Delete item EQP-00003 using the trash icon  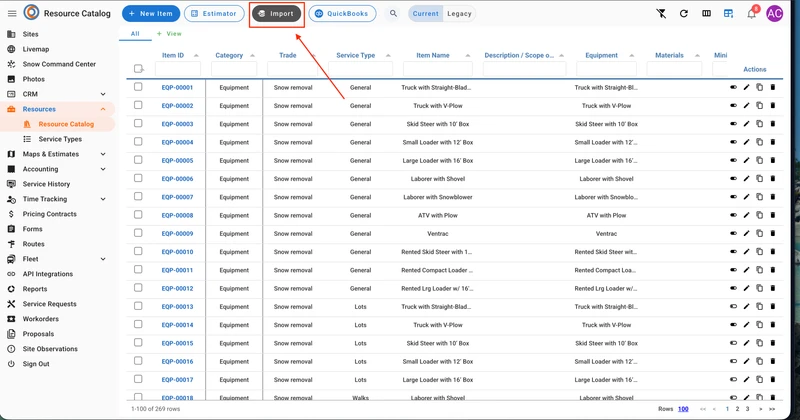click(772, 124)
